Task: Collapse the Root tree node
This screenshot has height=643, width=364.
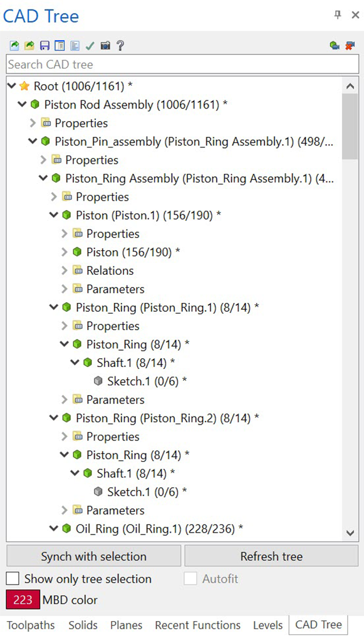Action: [11, 86]
